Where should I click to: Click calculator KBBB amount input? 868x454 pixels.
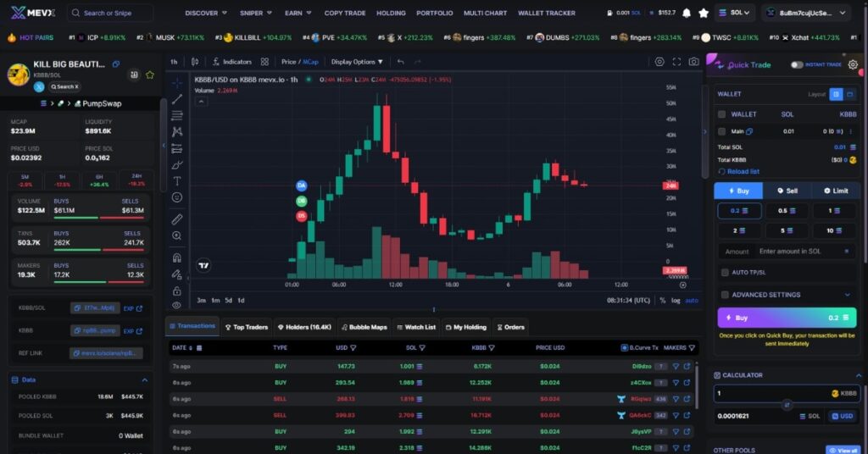pyautogui.click(x=787, y=393)
